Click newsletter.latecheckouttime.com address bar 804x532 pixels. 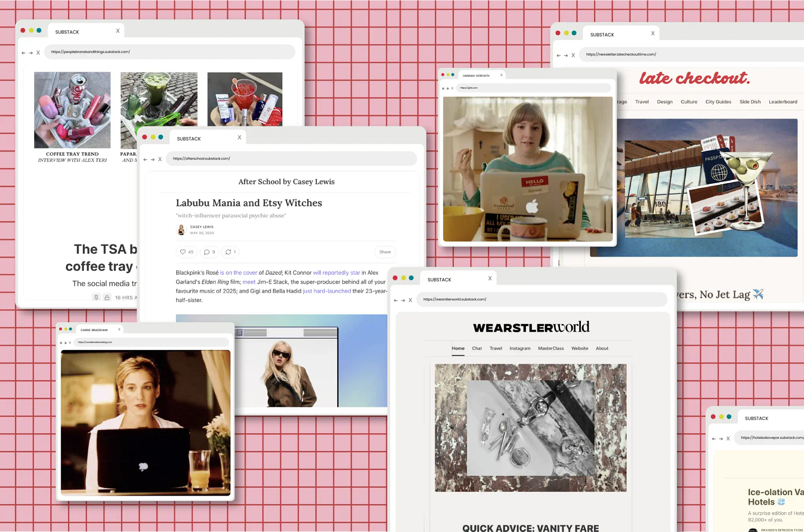pyautogui.click(x=692, y=54)
